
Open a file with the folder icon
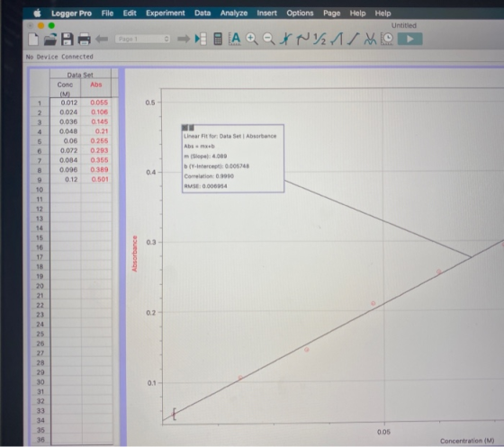[50, 40]
